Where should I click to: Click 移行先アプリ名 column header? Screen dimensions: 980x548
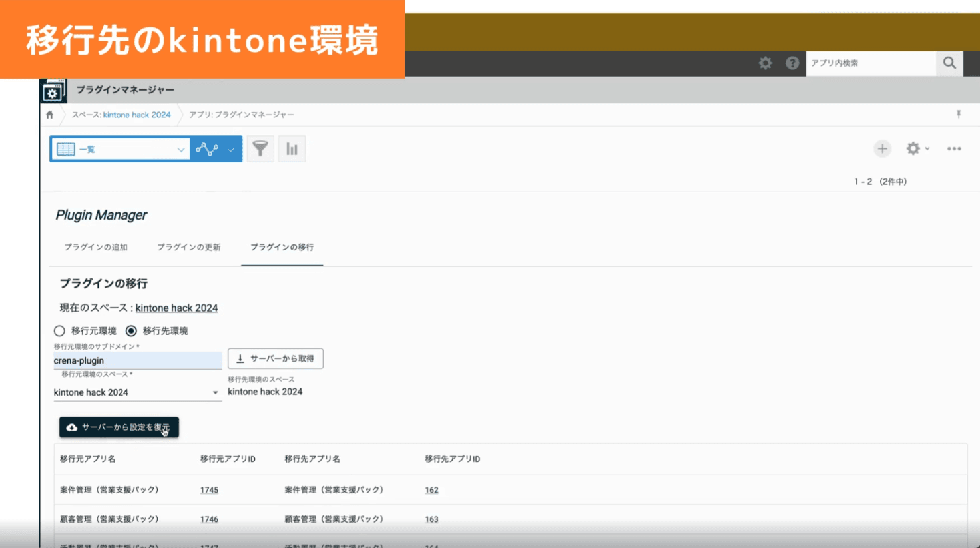pyautogui.click(x=312, y=459)
